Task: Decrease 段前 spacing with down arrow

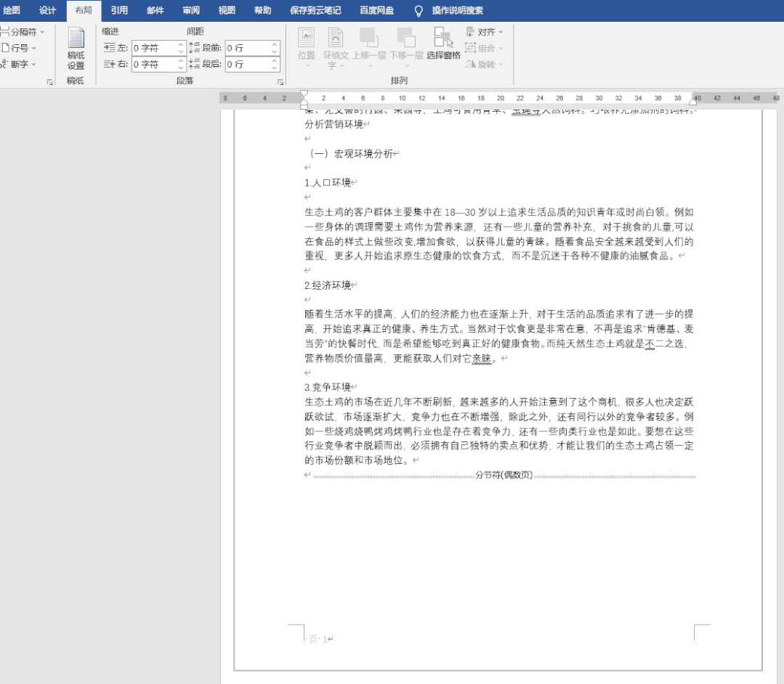Action: click(x=275, y=52)
